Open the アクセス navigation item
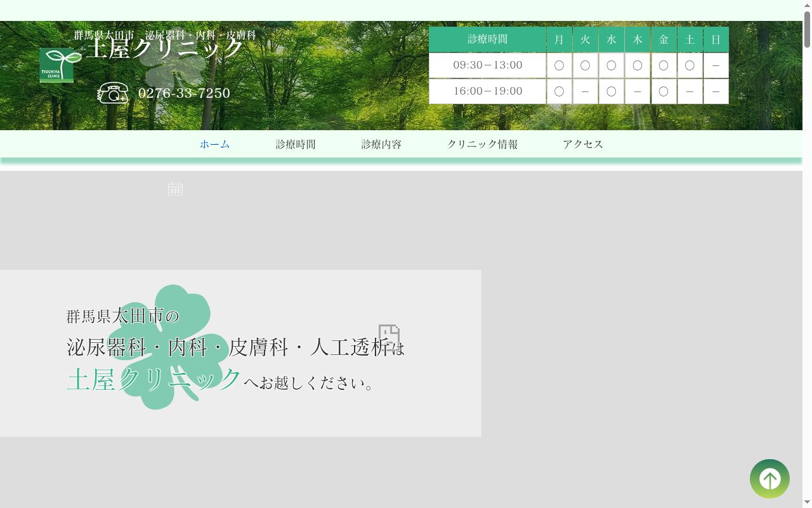This screenshot has width=812, height=508. (583, 144)
